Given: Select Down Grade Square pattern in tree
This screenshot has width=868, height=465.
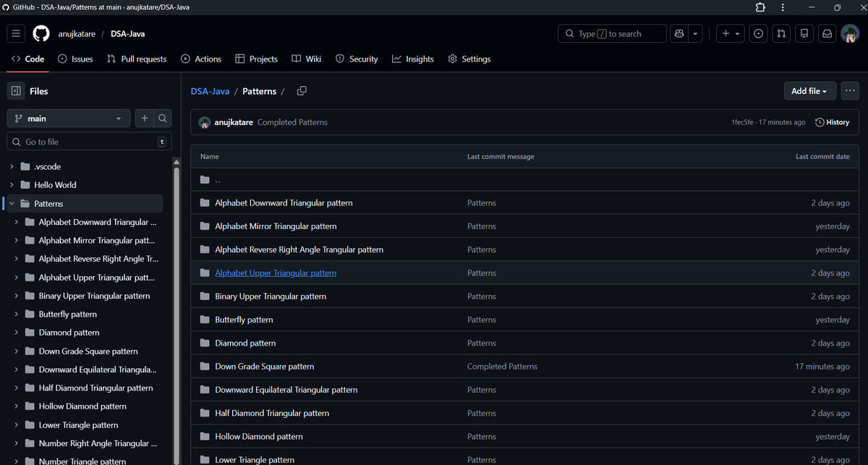Looking at the screenshot, I should coord(88,351).
